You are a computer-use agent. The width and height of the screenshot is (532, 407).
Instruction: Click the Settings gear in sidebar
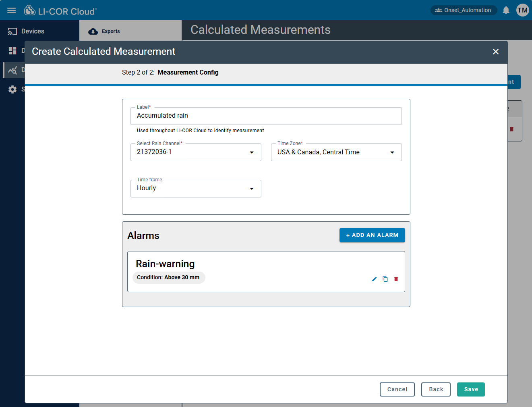coord(12,89)
